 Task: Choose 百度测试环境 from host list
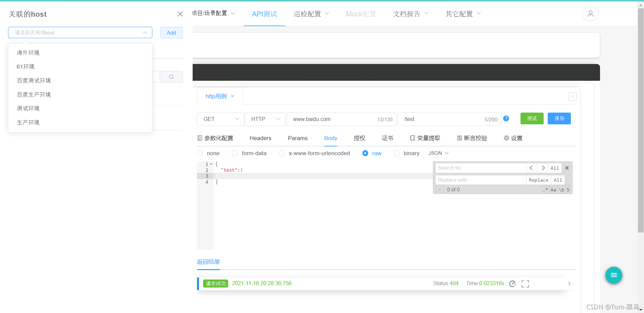point(80,80)
